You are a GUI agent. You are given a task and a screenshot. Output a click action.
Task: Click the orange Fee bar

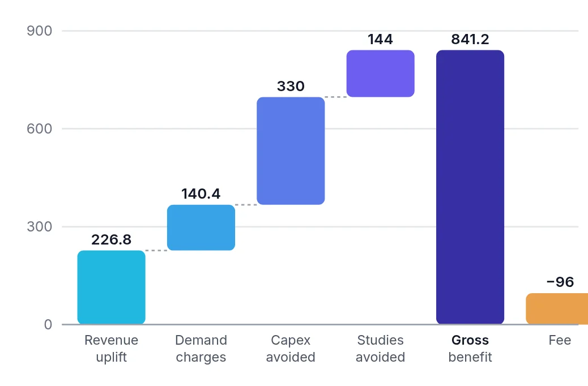(x=557, y=308)
